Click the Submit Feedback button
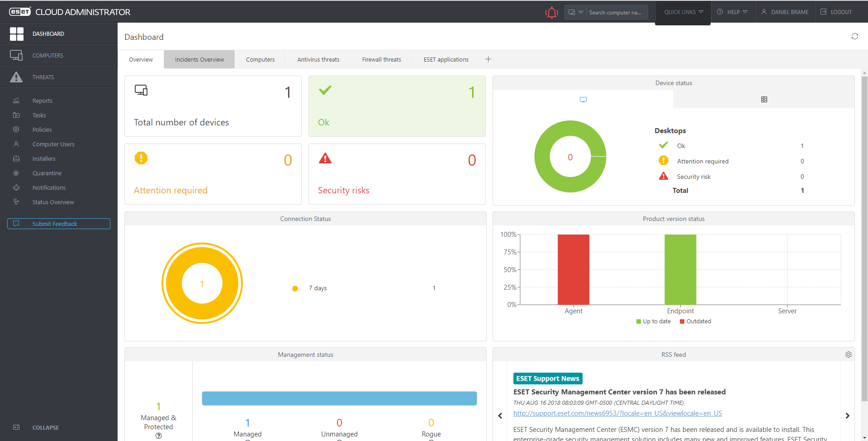The height and width of the screenshot is (441, 868). pos(59,224)
